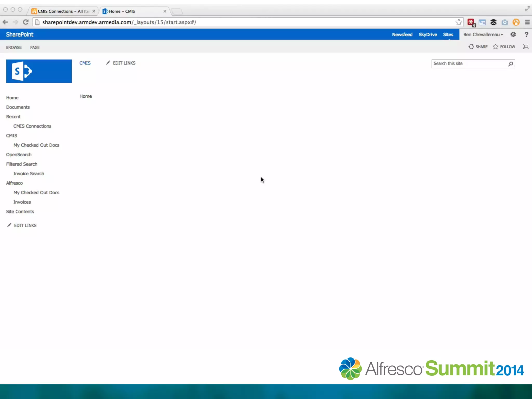Click the browser forward arrow
The image size is (532, 399).
point(15,22)
